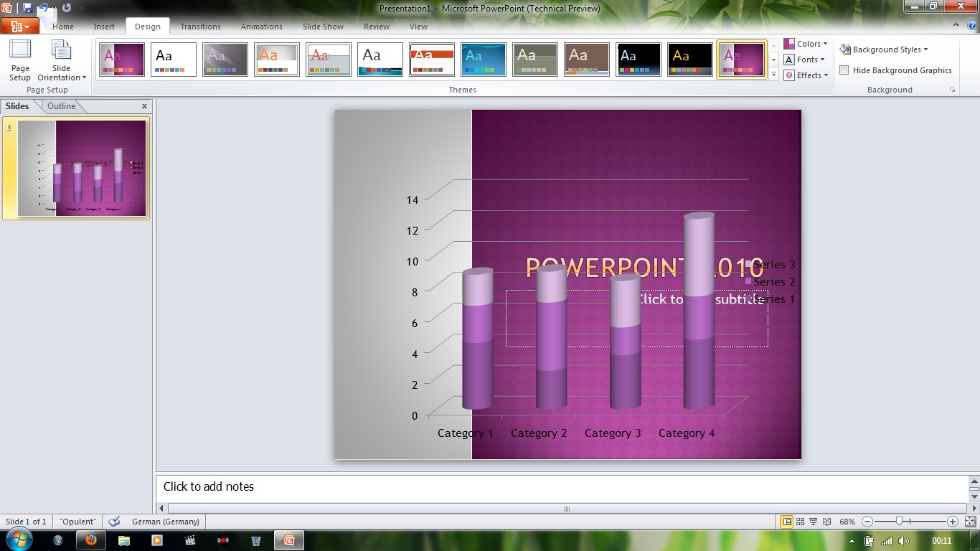Zoom in with the plus button
Image resolution: width=980 pixels, height=551 pixels.
(x=953, y=522)
